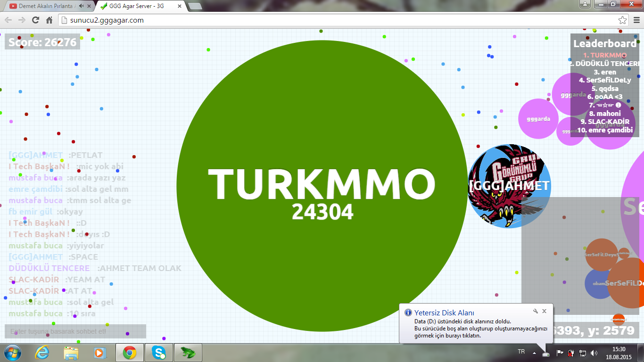Click the [GGG]AHMET owl cell
Image resolution: width=644 pixels, height=362 pixels.
coord(510,186)
